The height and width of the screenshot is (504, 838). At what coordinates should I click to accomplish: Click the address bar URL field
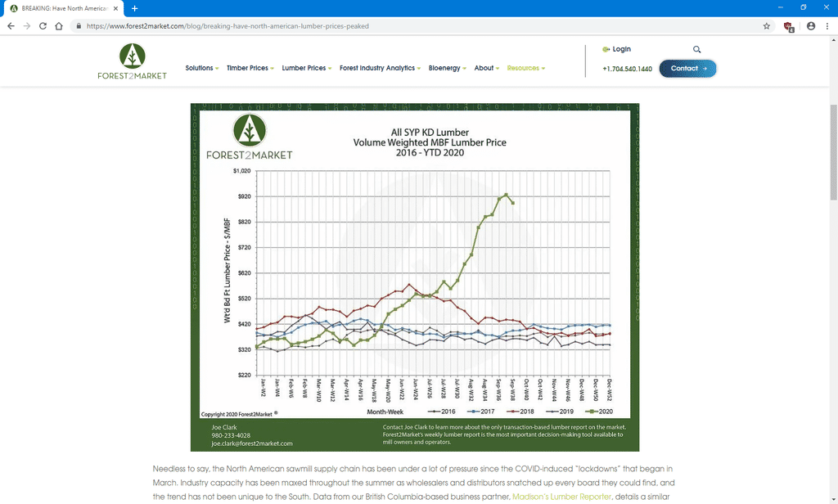click(409, 25)
